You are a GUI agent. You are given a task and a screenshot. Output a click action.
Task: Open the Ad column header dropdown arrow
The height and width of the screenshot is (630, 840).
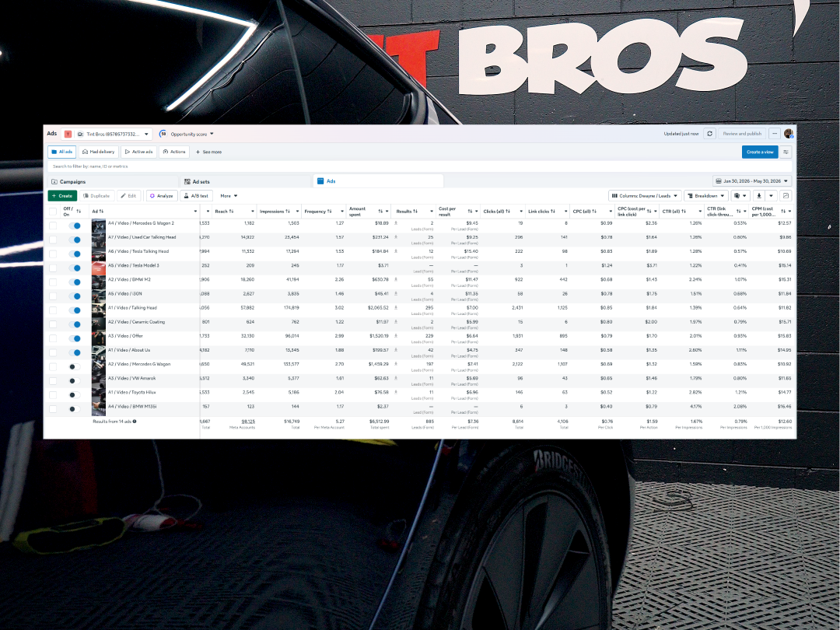click(195, 211)
